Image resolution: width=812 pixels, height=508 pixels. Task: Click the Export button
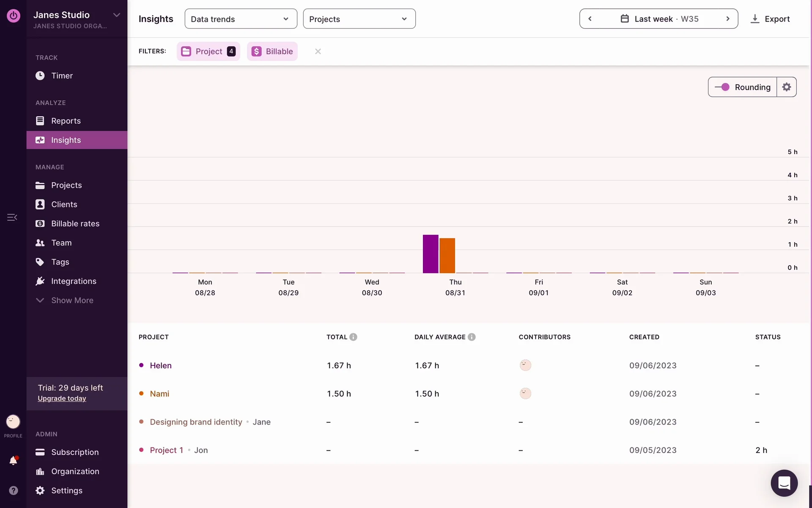coord(770,19)
